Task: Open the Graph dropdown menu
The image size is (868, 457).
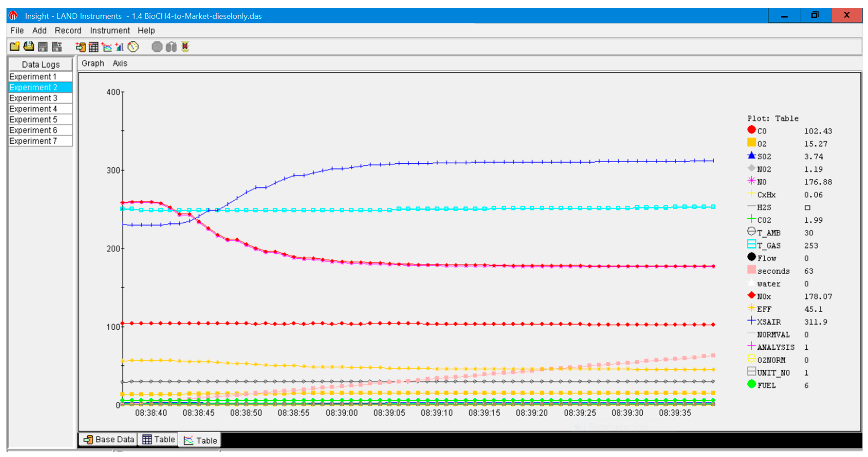Action: [93, 63]
